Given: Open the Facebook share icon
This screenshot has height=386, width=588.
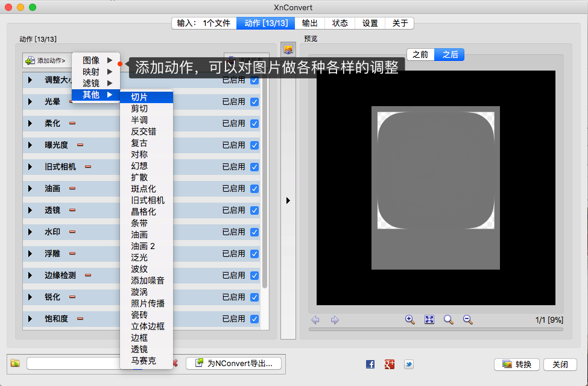Looking at the screenshot, I should coord(370,364).
